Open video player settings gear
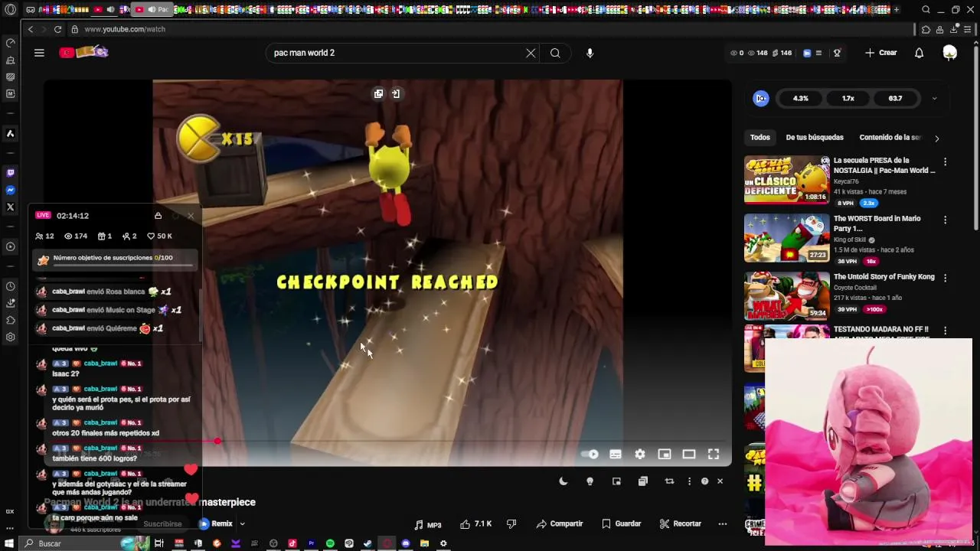The height and width of the screenshot is (551, 980). click(640, 454)
